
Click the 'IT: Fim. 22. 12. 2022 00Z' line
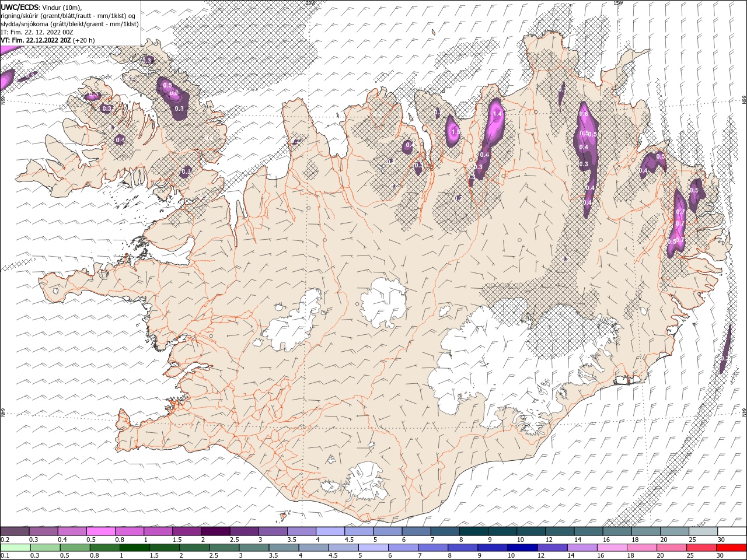(37, 32)
